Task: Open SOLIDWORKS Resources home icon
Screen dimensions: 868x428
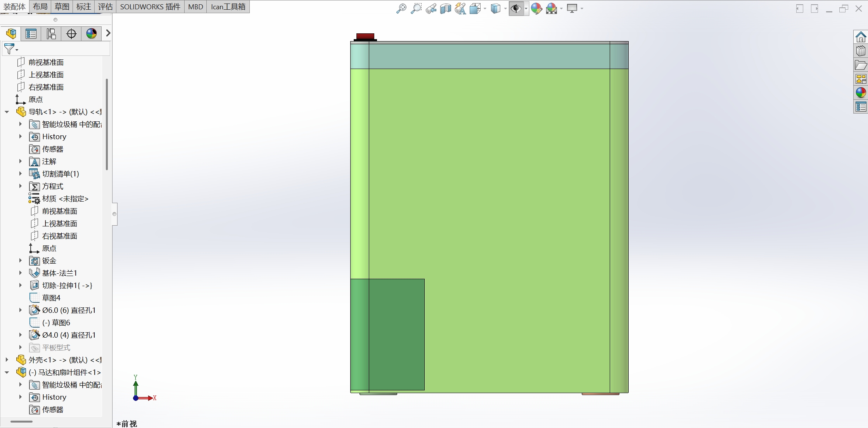Action: pos(861,37)
